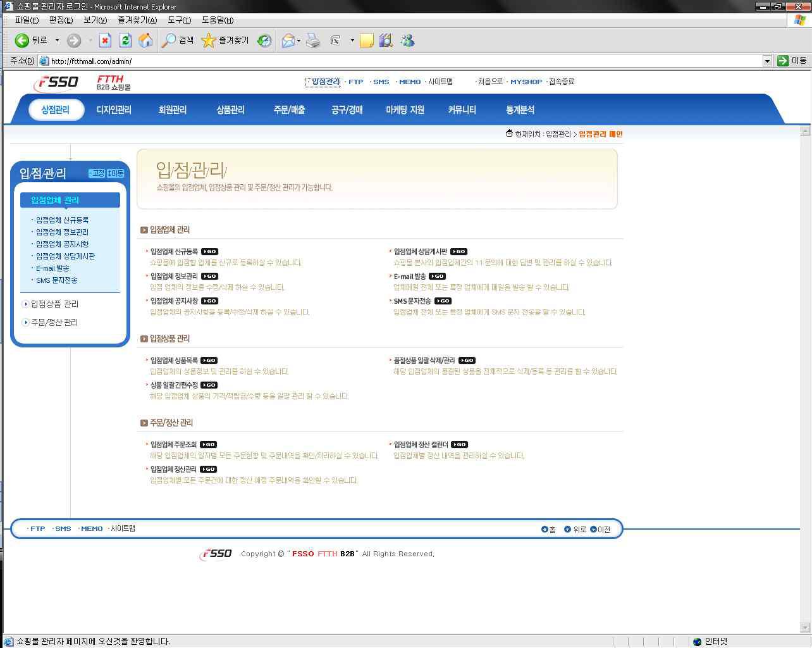The height and width of the screenshot is (648, 812).
Task: Click the page scrollbar down arrow
Action: [x=805, y=628]
